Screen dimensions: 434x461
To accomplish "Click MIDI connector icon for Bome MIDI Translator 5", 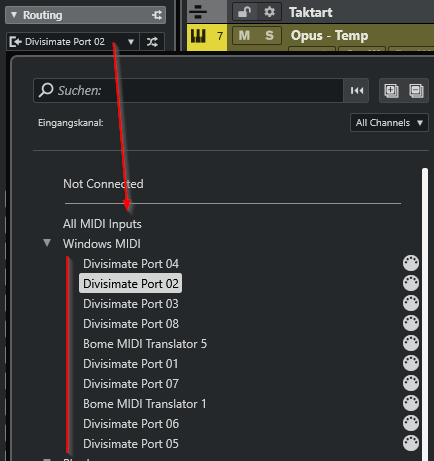I will click(411, 343).
